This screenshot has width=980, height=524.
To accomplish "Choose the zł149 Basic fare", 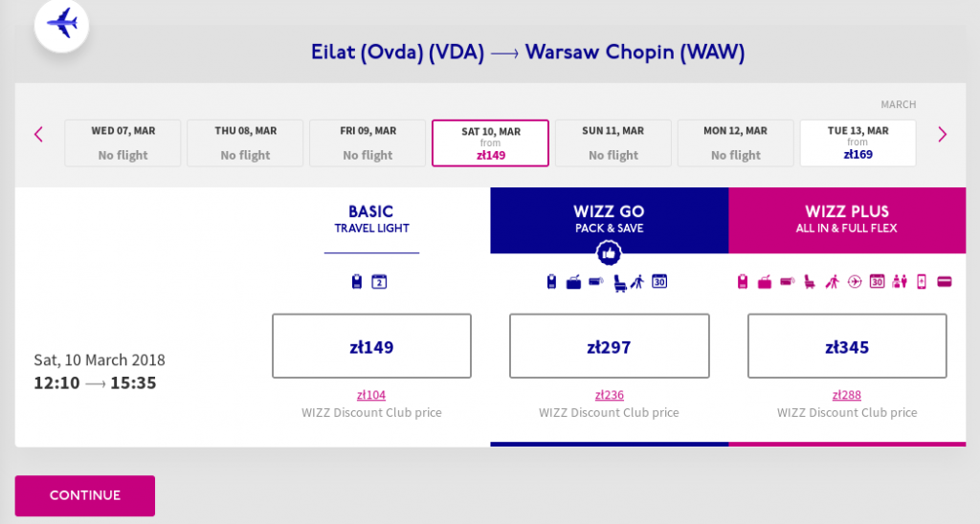I will point(371,346).
